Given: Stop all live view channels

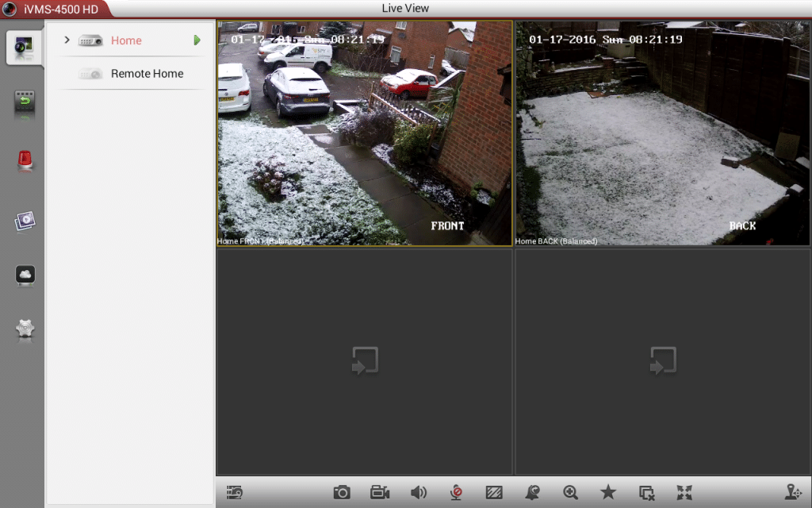Looking at the screenshot, I should 645,492.
